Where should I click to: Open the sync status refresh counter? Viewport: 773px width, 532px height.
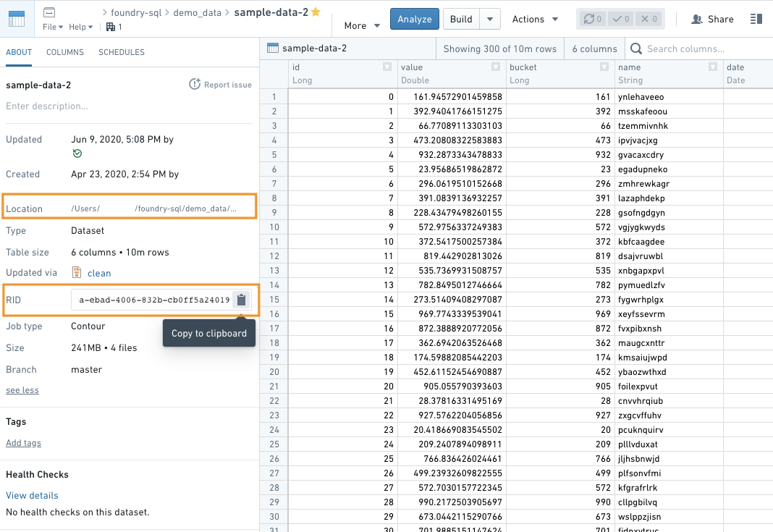point(592,20)
